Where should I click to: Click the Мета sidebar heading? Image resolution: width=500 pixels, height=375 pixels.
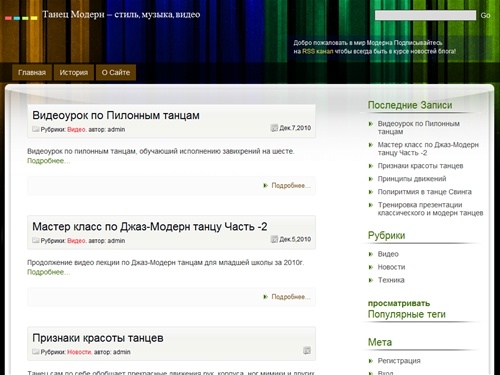(380, 342)
